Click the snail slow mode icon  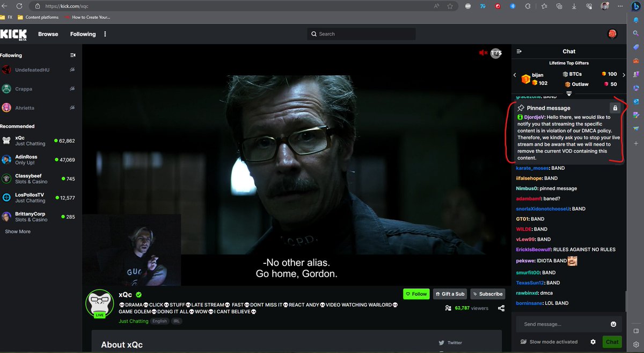click(x=524, y=342)
